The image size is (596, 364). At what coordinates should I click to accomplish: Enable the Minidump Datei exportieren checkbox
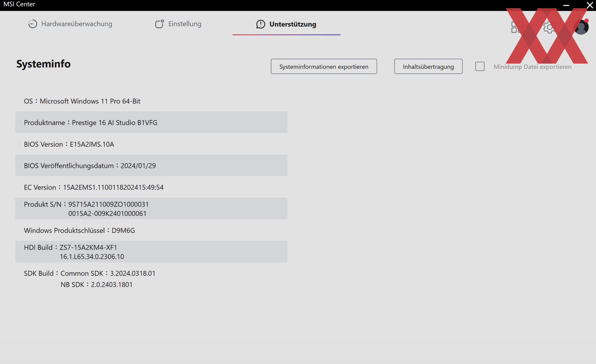pos(480,66)
